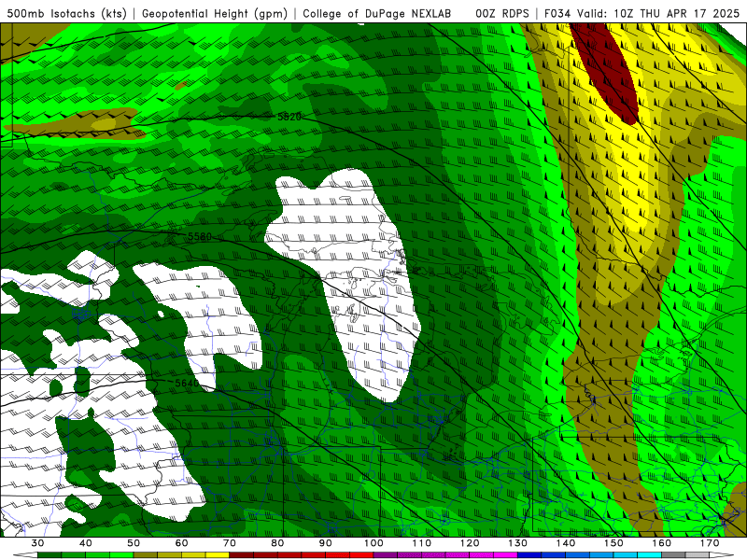Click the 150 label on the color scale
The width and height of the screenshot is (747, 560).
coord(613,543)
